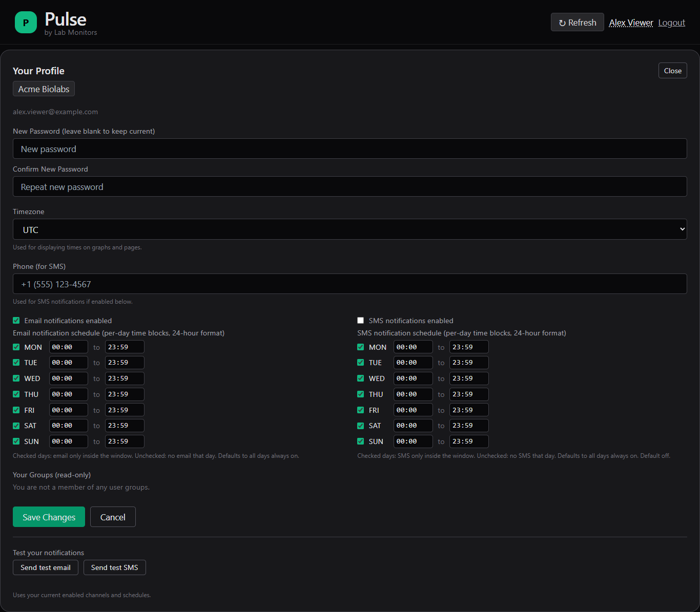Viewport: 700px width, 612px height.
Task: Click the Pulse green P logo icon
Action: pos(26,23)
